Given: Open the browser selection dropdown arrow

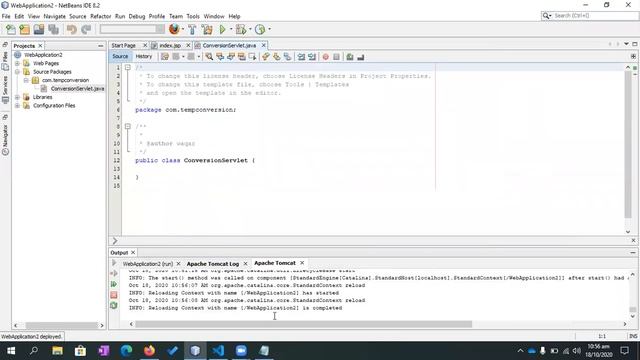Looking at the screenshot, I should [x=182, y=29].
